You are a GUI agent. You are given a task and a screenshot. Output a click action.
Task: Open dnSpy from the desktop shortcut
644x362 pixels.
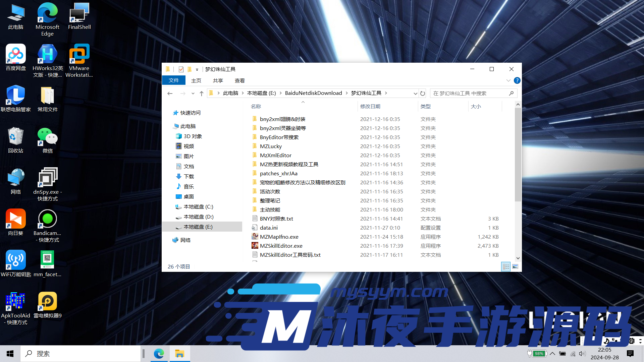coord(47,177)
